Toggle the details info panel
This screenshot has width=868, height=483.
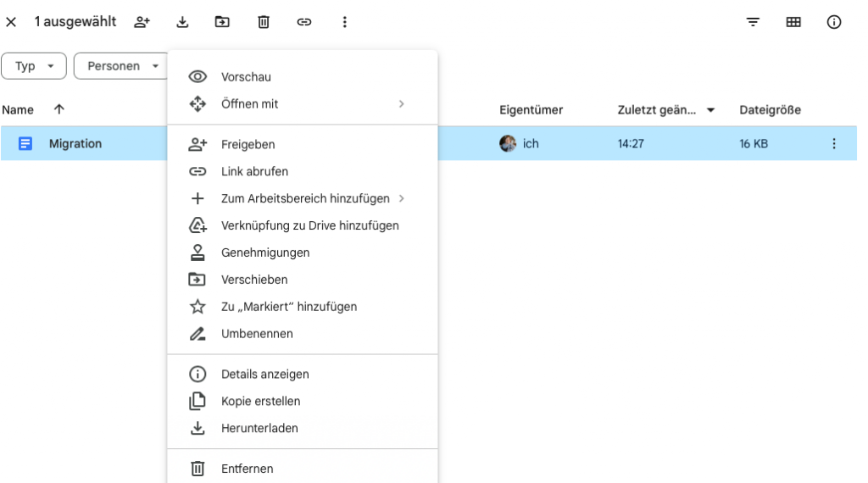[x=834, y=22]
